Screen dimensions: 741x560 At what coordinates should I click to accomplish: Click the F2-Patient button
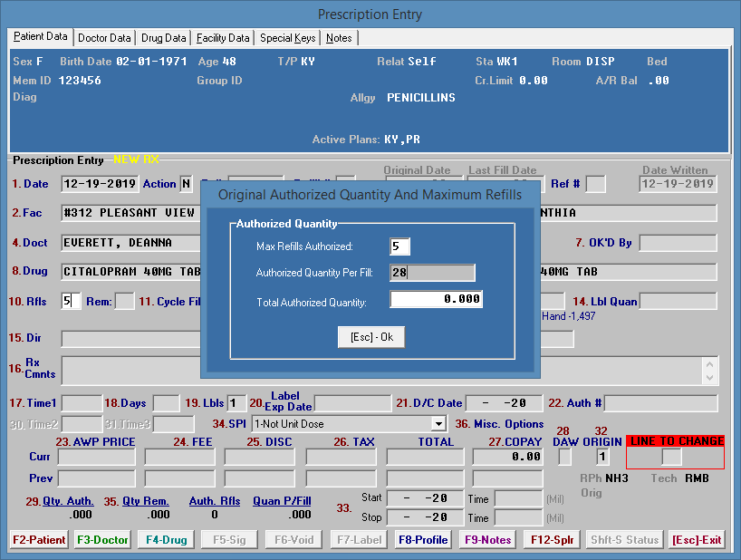39,540
